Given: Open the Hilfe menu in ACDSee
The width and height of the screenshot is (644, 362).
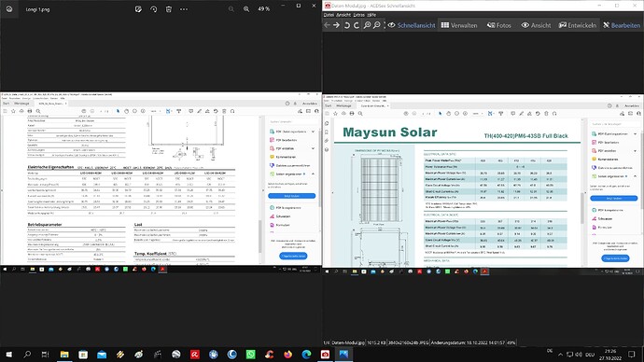Looking at the screenshot, I should (371, 15).
